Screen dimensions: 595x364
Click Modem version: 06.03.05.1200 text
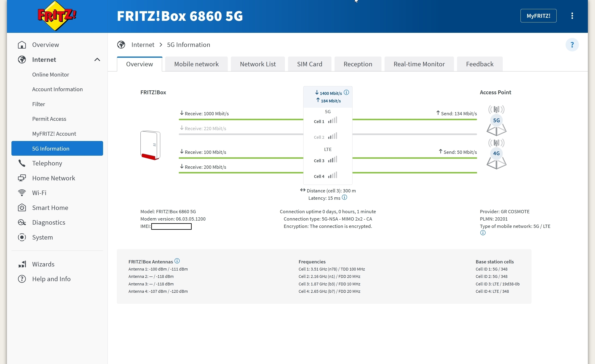click(x=173, y=219)
